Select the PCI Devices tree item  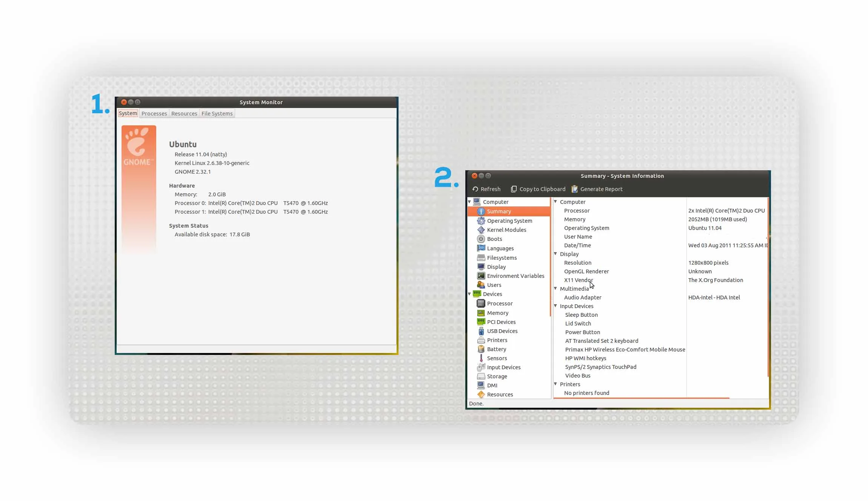pyautogui.click(x=501, y=322)
